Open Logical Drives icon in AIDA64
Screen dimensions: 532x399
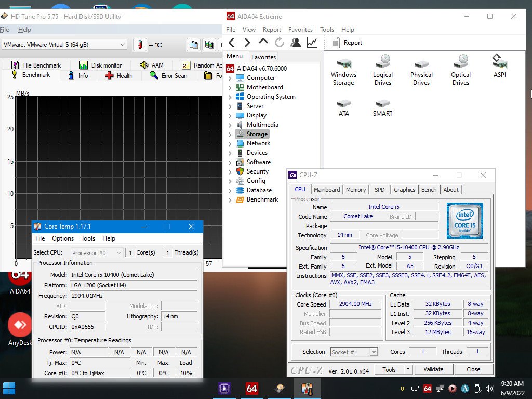pyautogui.click(x=383, y=71)
